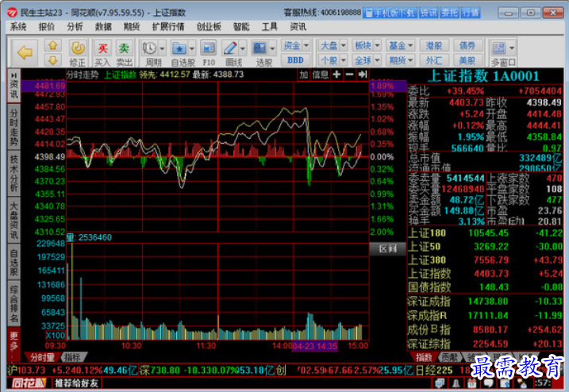The image size is (569, 392).
Task: Zoom in with the chart plus icon
Action: point(336,75)
